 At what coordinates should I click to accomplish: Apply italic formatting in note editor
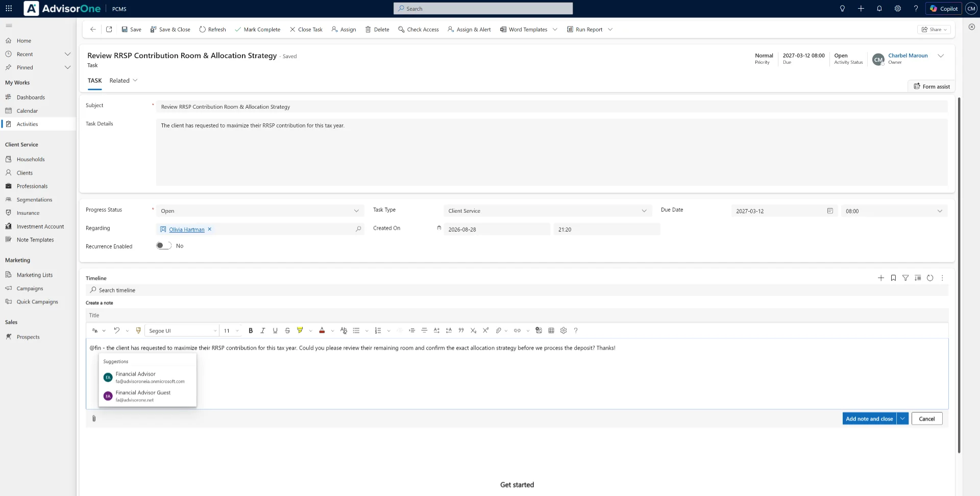pos(263,331)
